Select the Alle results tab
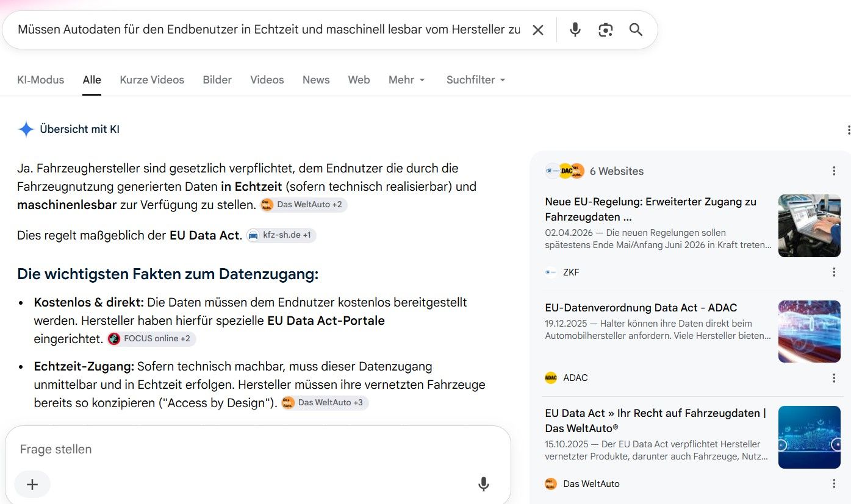The image size is (851, 504). pyautogui.click(x=92, y=80)
